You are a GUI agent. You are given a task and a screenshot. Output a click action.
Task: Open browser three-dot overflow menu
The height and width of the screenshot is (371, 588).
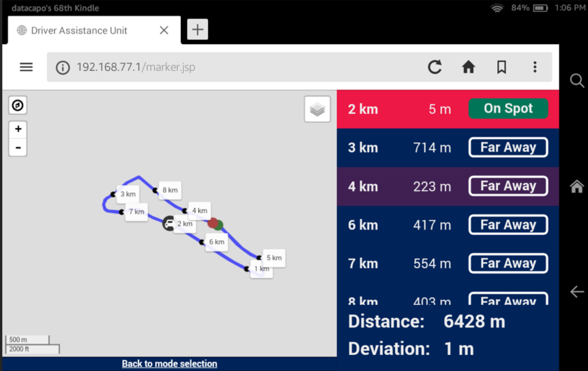click(x=535, y=67)
